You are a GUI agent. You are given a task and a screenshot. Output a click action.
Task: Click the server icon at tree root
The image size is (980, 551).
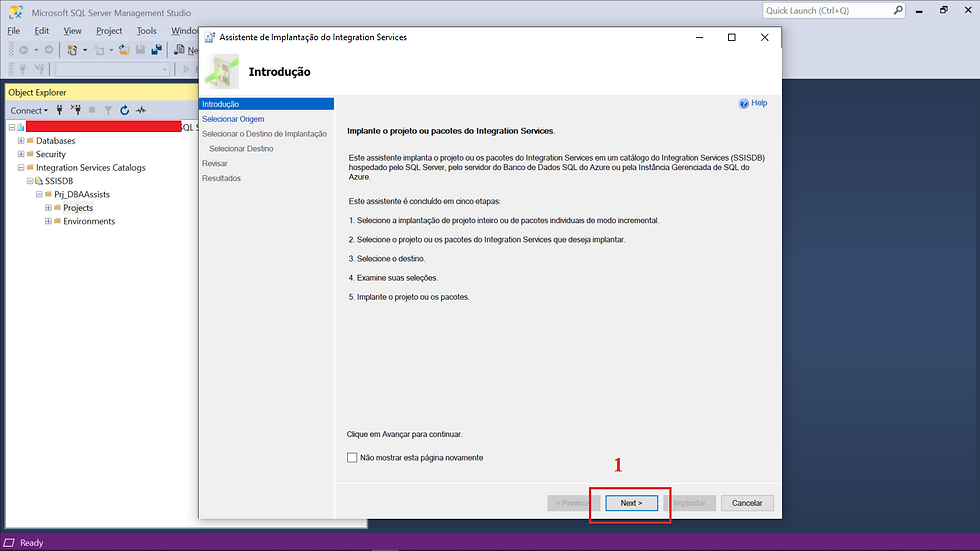point(21,127)
